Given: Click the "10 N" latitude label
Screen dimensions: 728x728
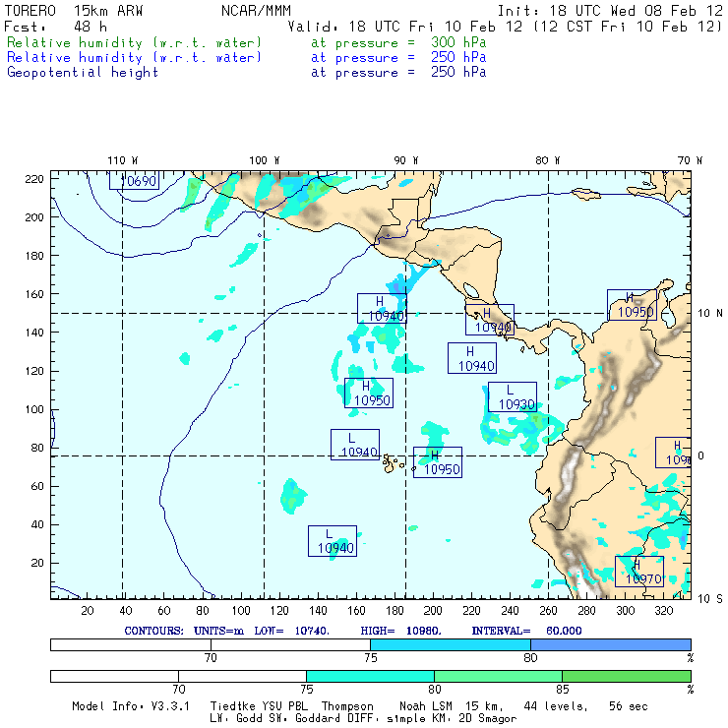Looking at the screenshot, I should [x=710, y=314].
